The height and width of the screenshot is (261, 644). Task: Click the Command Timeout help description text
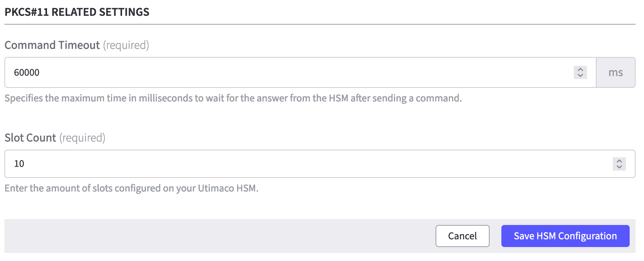tap(233, 98)
